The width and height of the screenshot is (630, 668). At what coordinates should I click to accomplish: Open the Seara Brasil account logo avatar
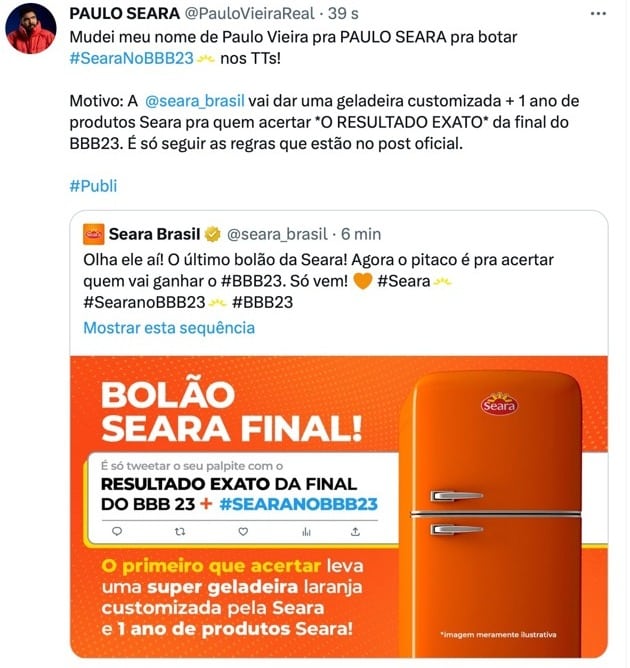[x=94, y=234]
